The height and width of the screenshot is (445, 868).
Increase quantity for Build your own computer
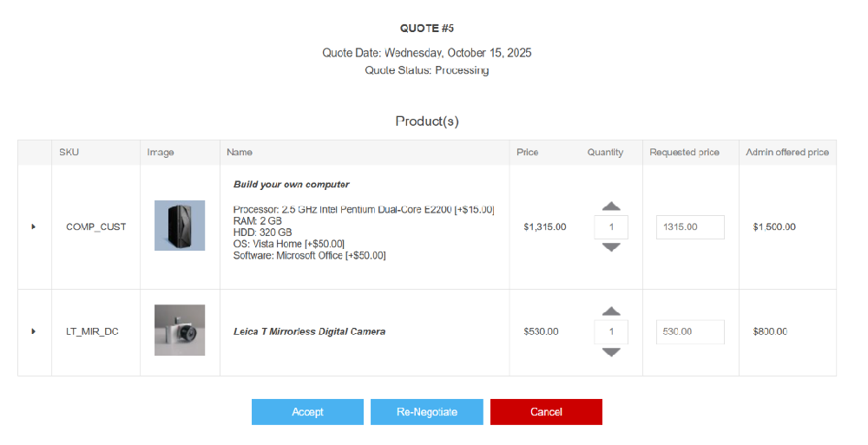611,206
